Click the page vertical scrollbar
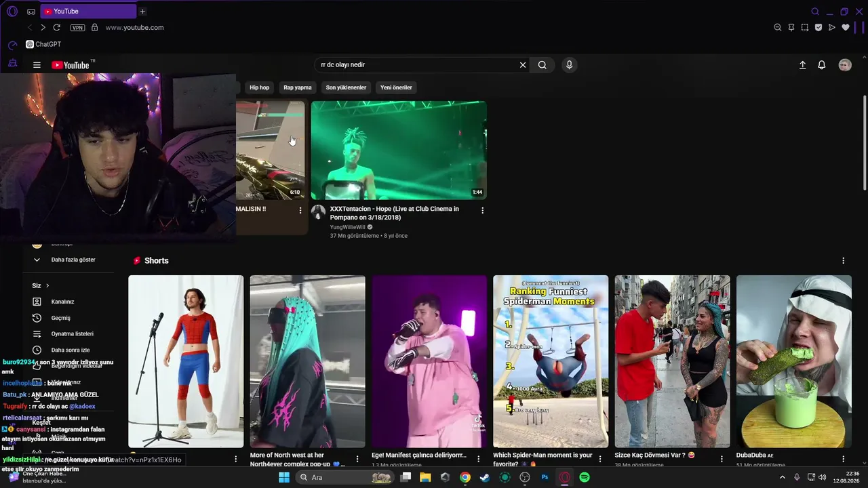 pyautogui.click(x=864, y=142)
